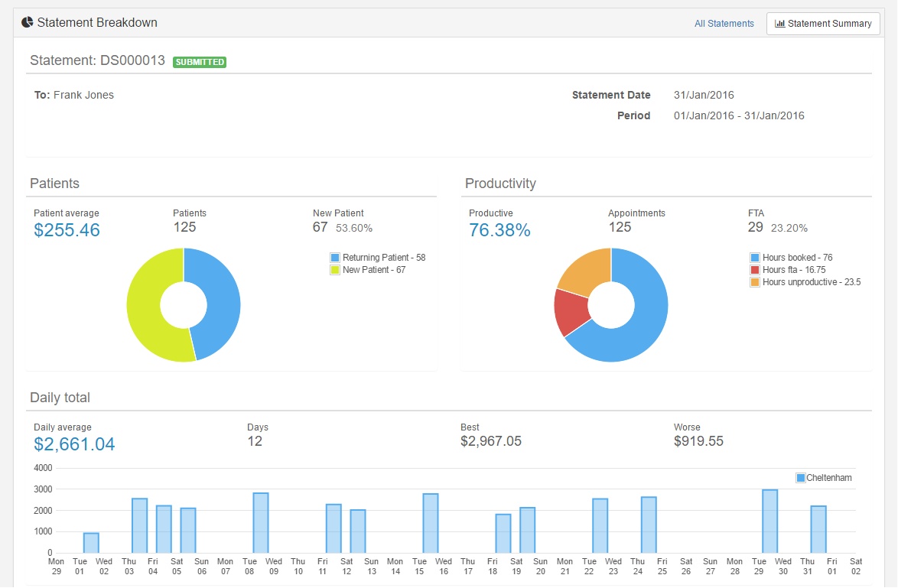Toggle Hours booked legend blue swatch
Screen dimensions: 898x588
(x=755, y=258)
